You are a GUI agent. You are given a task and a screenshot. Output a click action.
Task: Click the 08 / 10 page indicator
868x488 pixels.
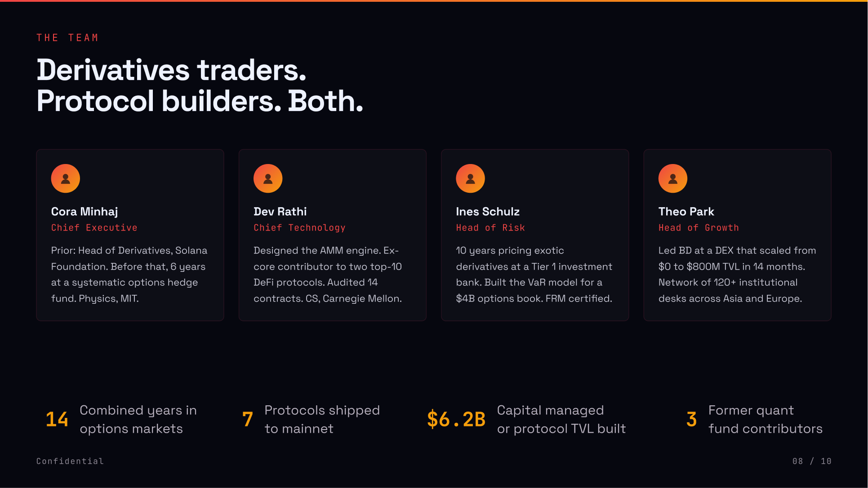(x=811, y=461)
